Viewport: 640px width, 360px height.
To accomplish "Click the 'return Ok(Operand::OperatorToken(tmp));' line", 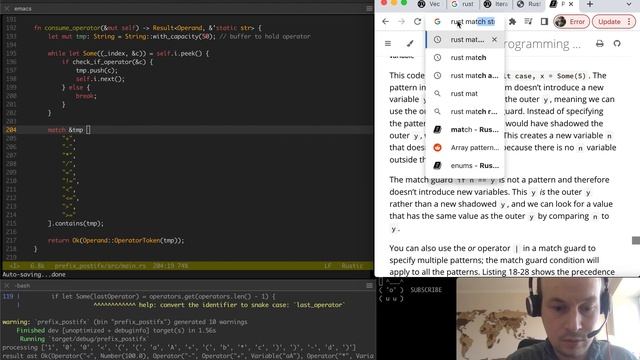I will (116, 240).
